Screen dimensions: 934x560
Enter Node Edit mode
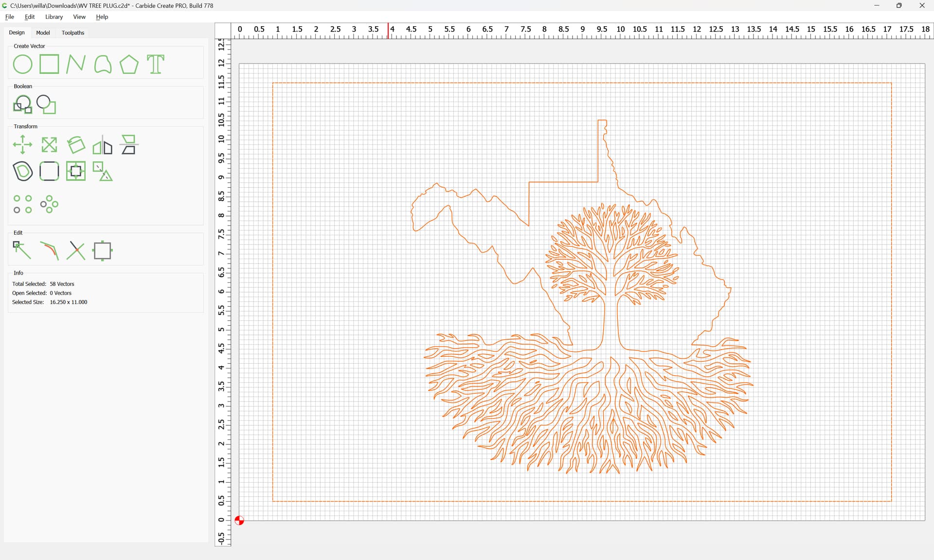[x=22, y=251]
